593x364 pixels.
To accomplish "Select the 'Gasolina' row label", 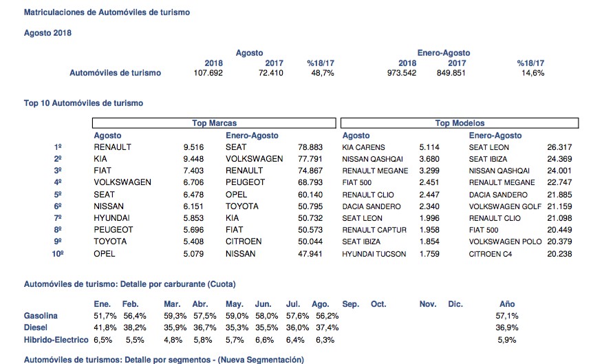I will 41,315.
